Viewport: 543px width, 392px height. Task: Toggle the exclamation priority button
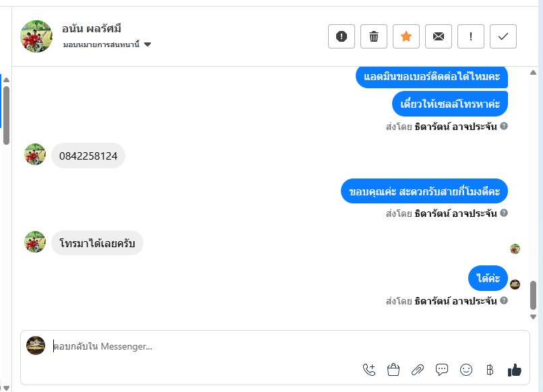pos(471,37)
